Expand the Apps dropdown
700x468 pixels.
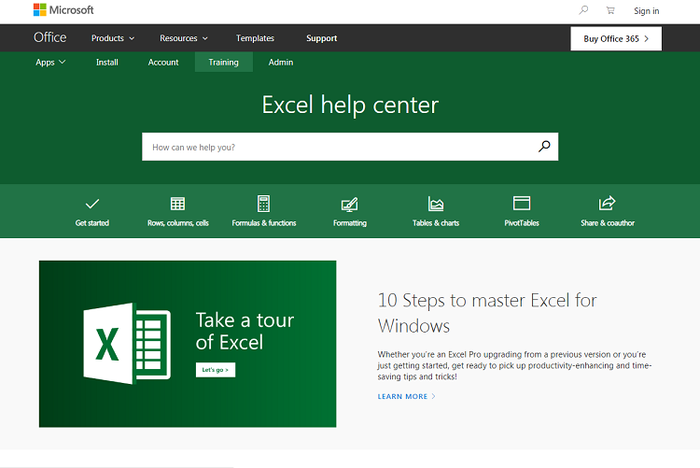[x=50, y=63]
